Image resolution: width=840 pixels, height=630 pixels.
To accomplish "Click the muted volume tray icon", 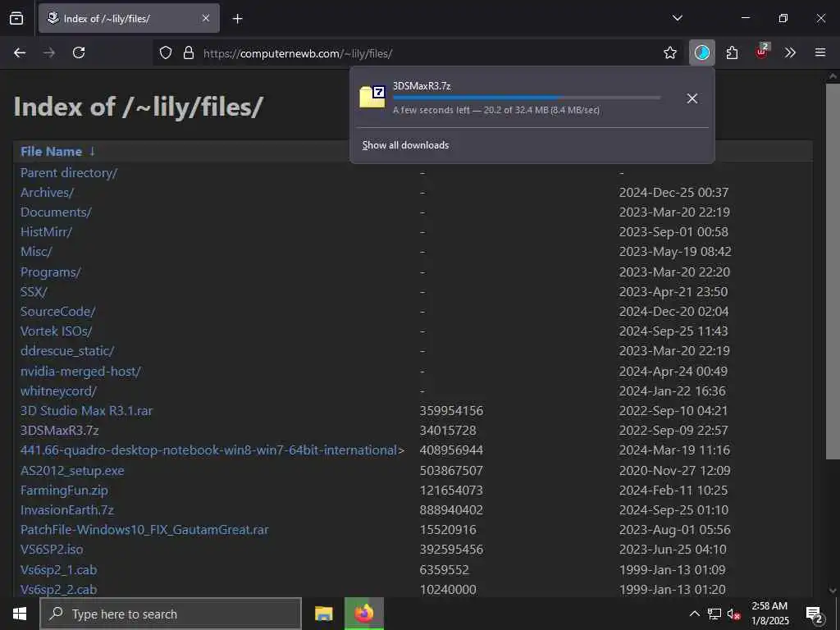I will coord(734,614).
